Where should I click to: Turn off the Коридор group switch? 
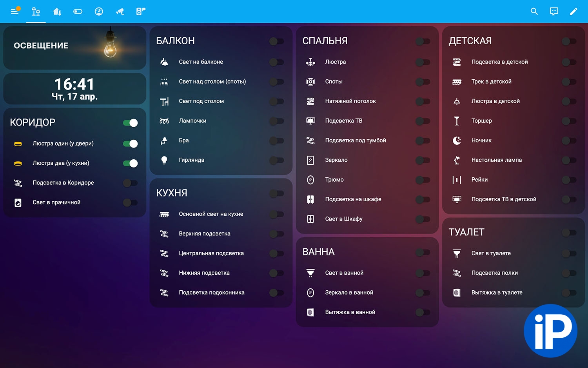pos(130,123)
